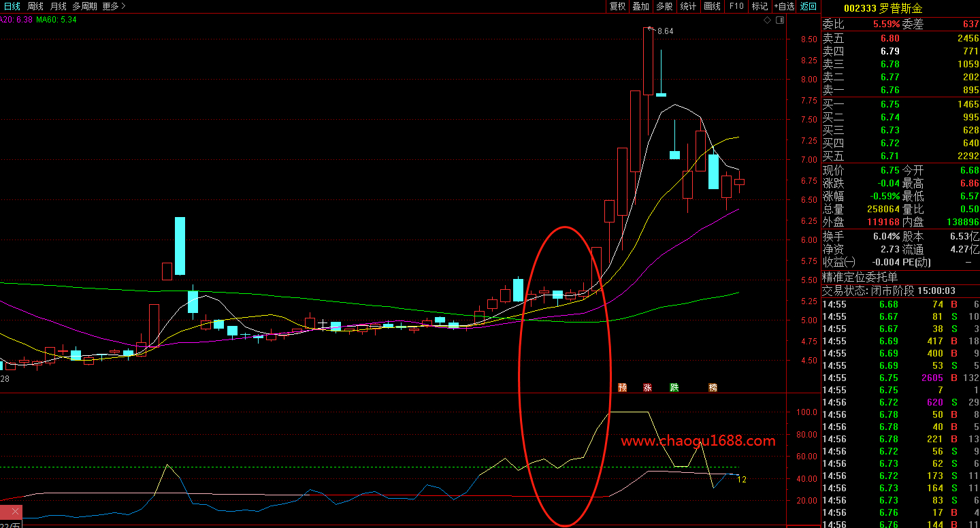This screenshot has width=980, height=528.
Task: Expand the 更多 periods menu
Action: coord(114,6)
